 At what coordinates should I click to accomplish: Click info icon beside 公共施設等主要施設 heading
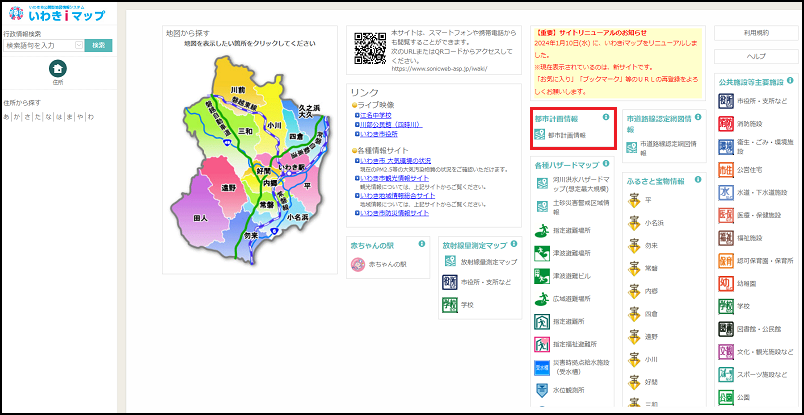[x=790, y=81]
